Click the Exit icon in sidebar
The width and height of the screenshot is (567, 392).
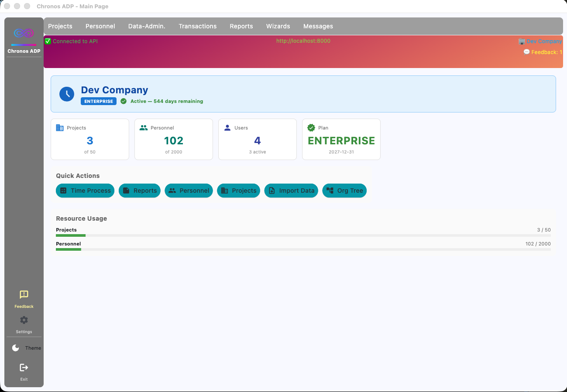(x=24, y=368)
